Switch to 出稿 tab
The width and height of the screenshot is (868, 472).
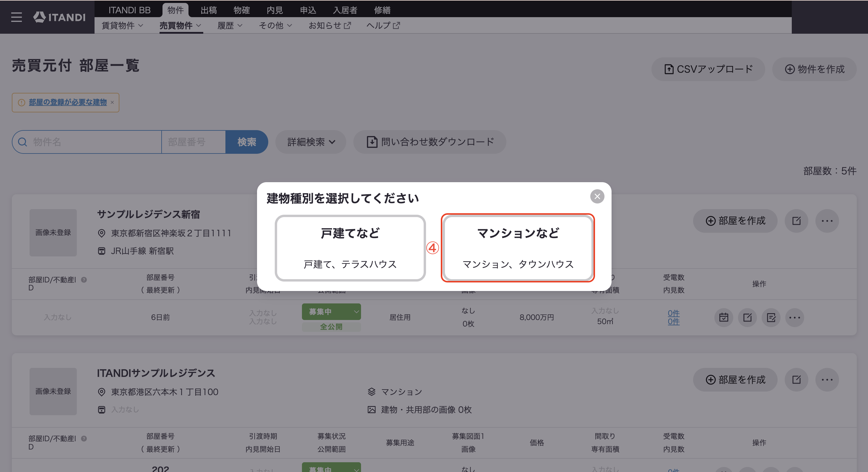[209, 10]
